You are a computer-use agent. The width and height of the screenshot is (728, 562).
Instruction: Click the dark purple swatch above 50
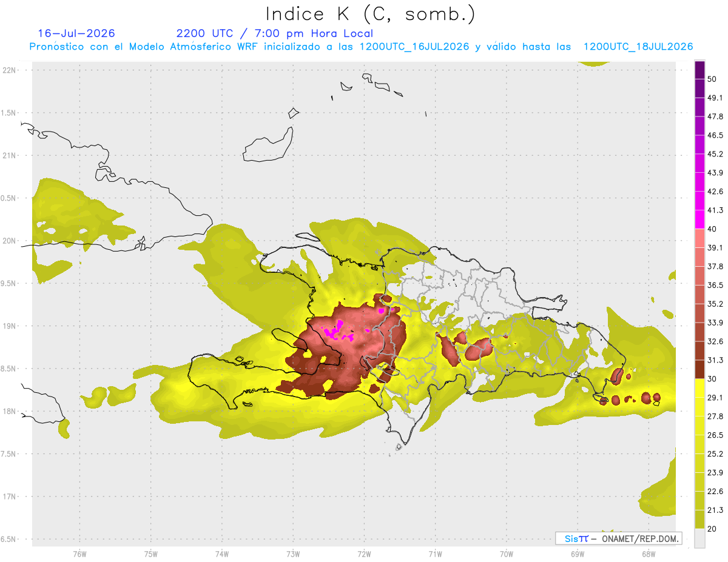coord(699,70)
